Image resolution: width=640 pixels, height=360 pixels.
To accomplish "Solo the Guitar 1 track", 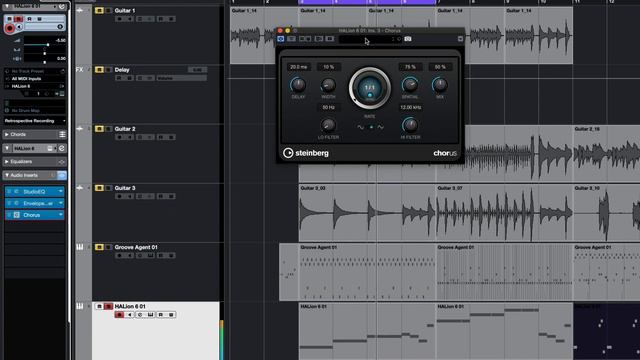I will [x=109, y=10].
